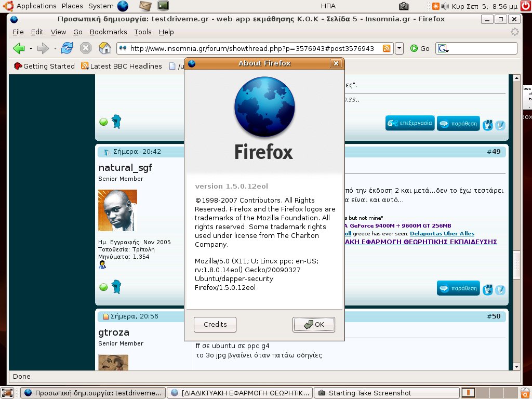Open natural_sgf's profile name
The image size is (532, 399).
point(125,168)
